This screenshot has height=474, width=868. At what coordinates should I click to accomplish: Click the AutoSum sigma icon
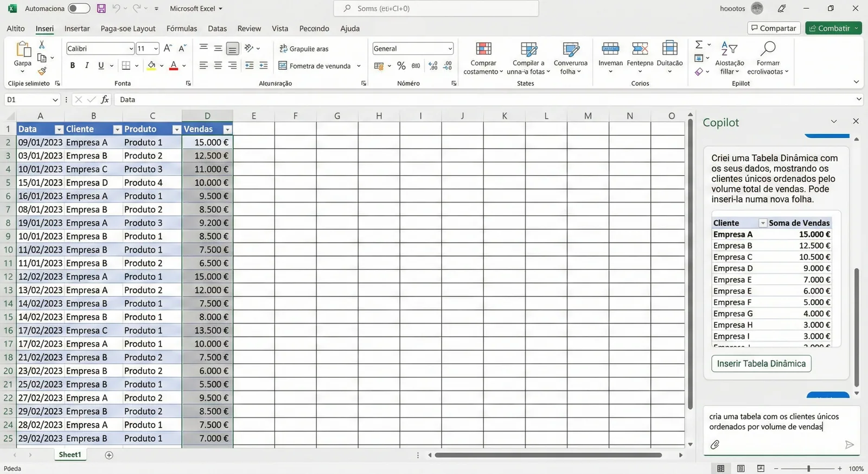699,45
